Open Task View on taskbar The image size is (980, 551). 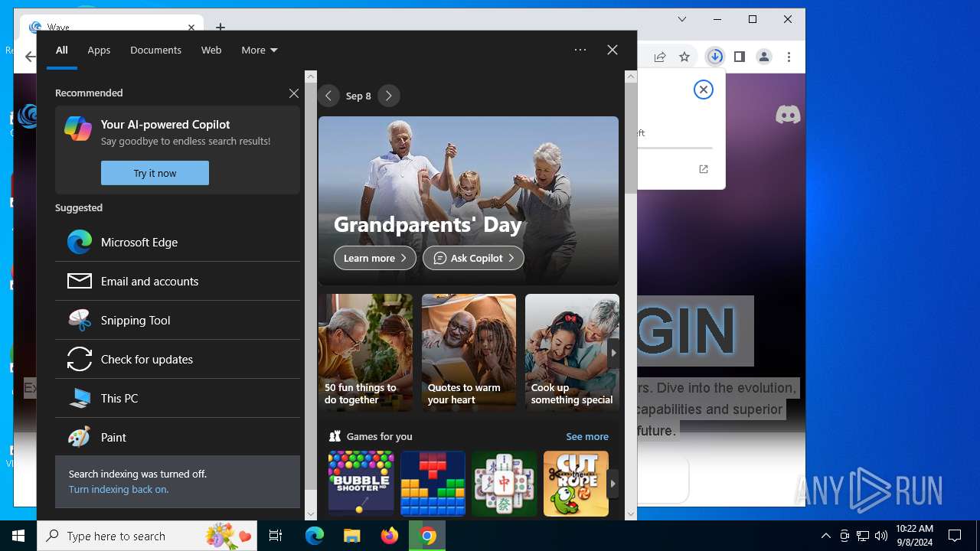pyautogui.click(x=276, y=536)
